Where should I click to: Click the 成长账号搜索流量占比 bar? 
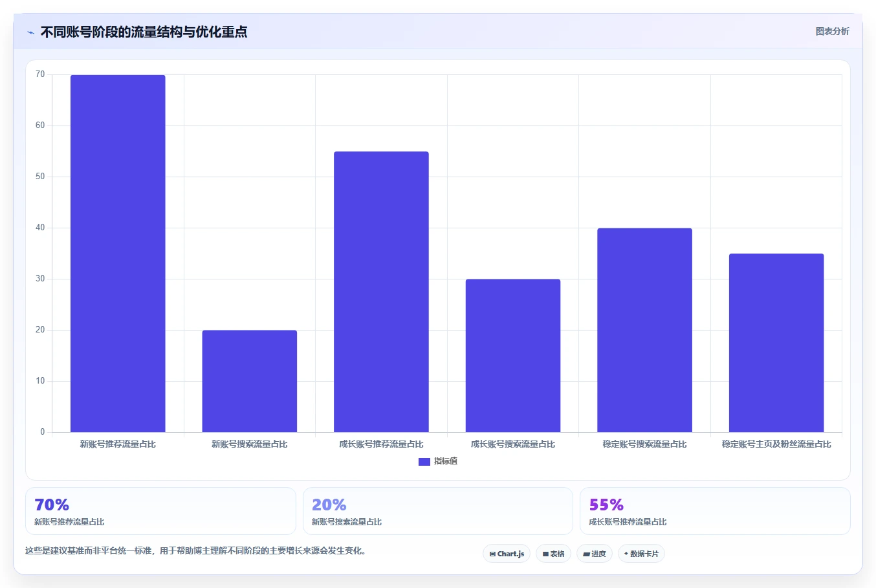513,356
